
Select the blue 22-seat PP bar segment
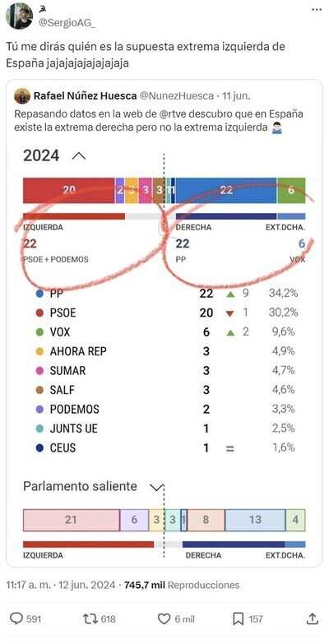click(226, 190)
